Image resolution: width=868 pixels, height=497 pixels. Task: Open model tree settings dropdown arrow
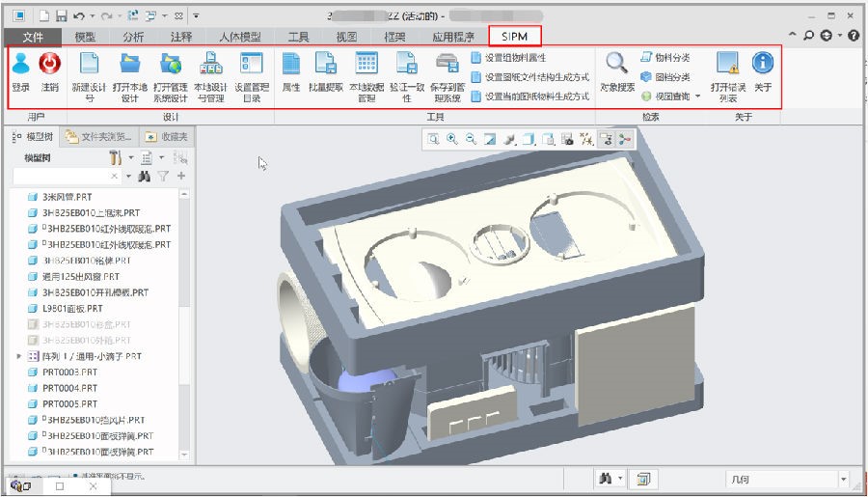coord(131,157)
